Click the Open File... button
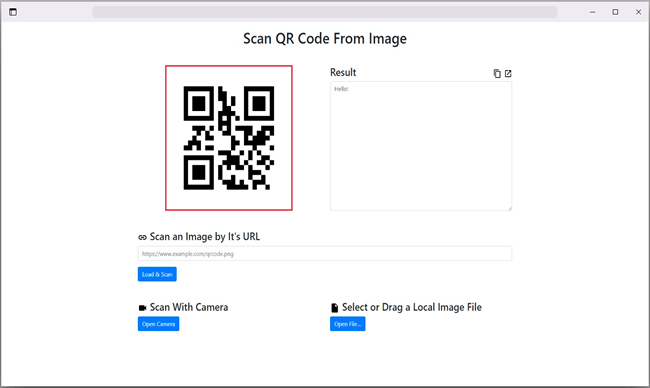The image size is (650, 388). (347, 324)
